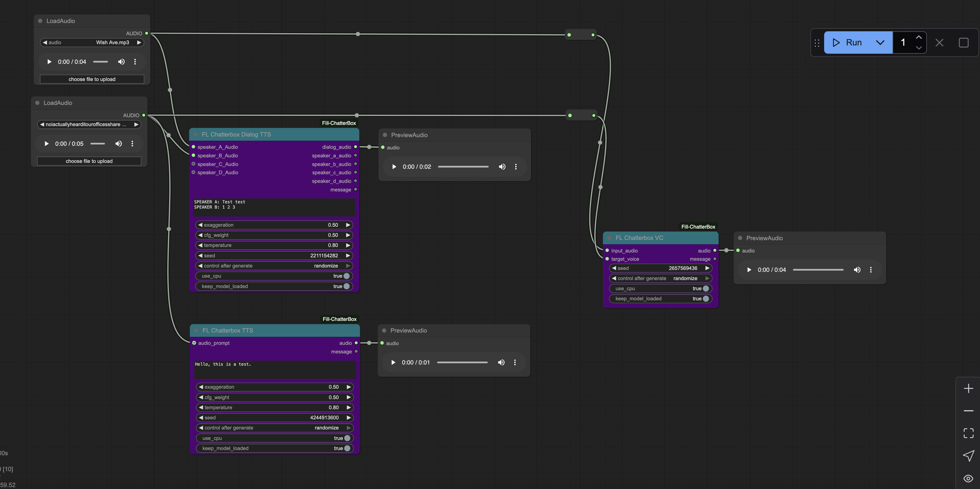Viewport: 980px width, 489px height.
Task: Play the Wish Ave.mp3 audio
Action: click(49, 62)
